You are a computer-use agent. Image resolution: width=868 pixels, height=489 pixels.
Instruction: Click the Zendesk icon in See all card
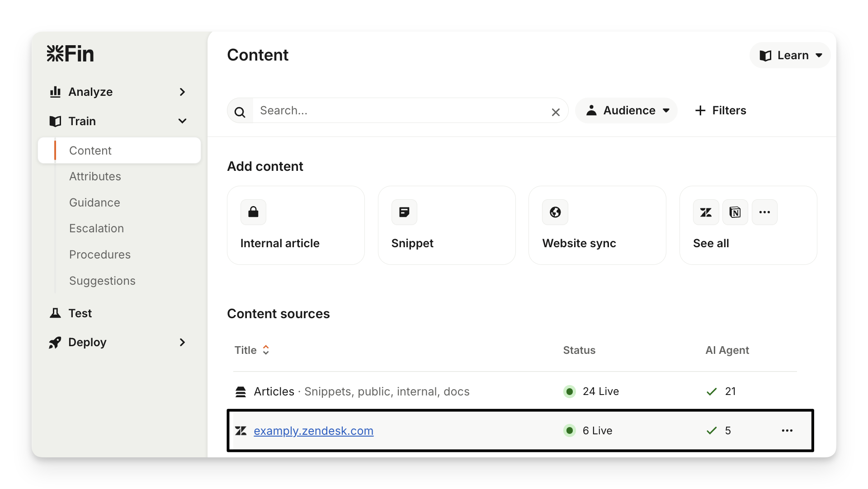pyautogui.click(x=706, y=212)
